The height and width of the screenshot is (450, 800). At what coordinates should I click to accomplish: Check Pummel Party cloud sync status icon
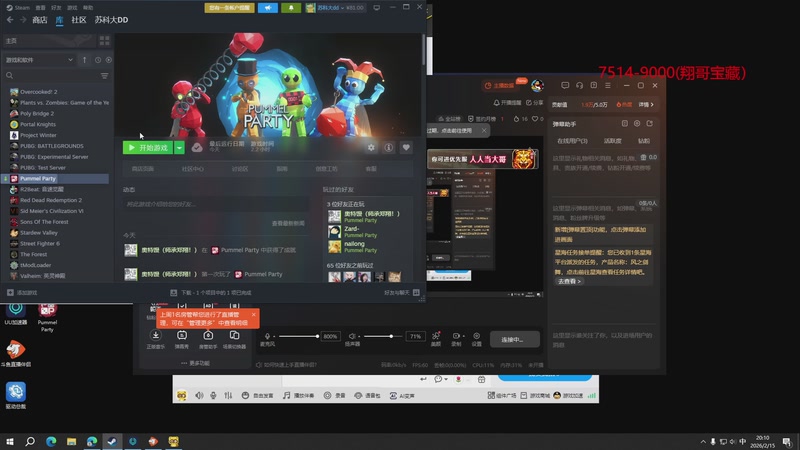(x=197, y=147)
